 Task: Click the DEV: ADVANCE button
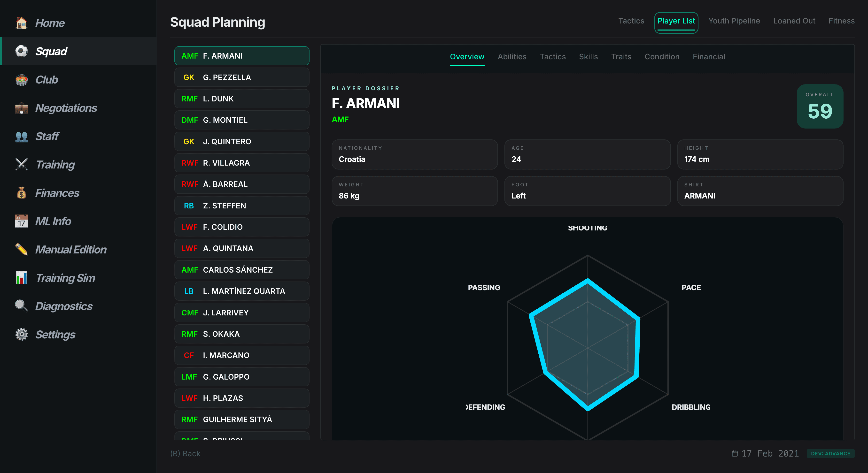830,453
